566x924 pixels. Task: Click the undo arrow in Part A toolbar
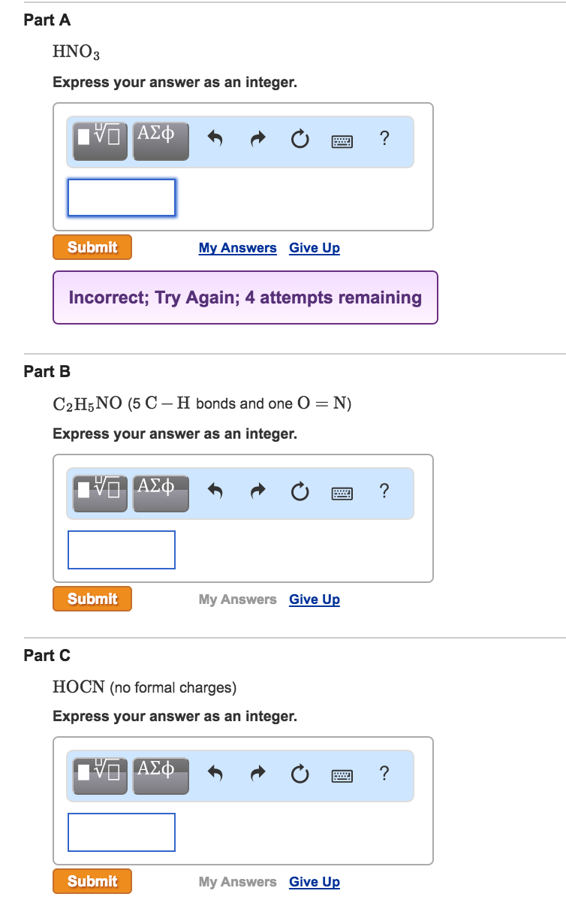pyautogui.click(x=216, y=139)
